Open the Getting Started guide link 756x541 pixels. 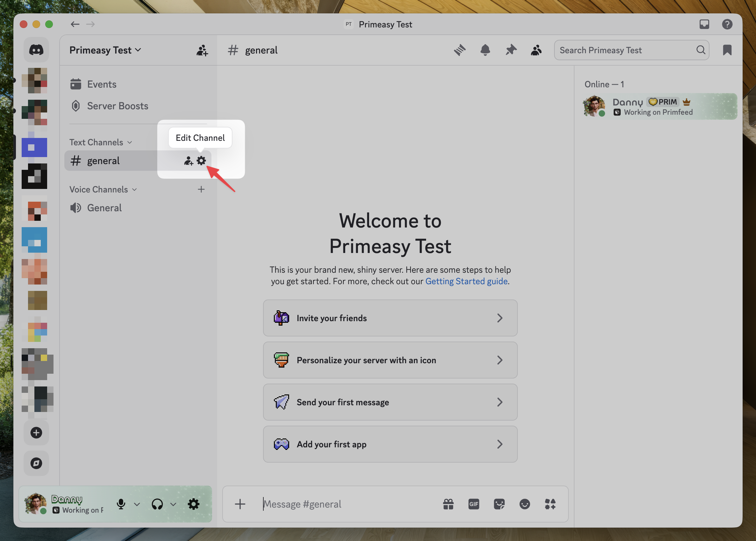point(466,281)
